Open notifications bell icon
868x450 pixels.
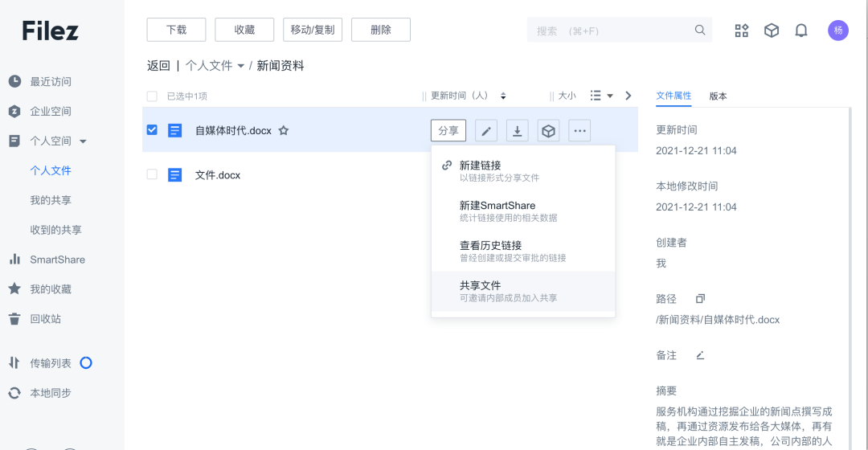[801, 31]
